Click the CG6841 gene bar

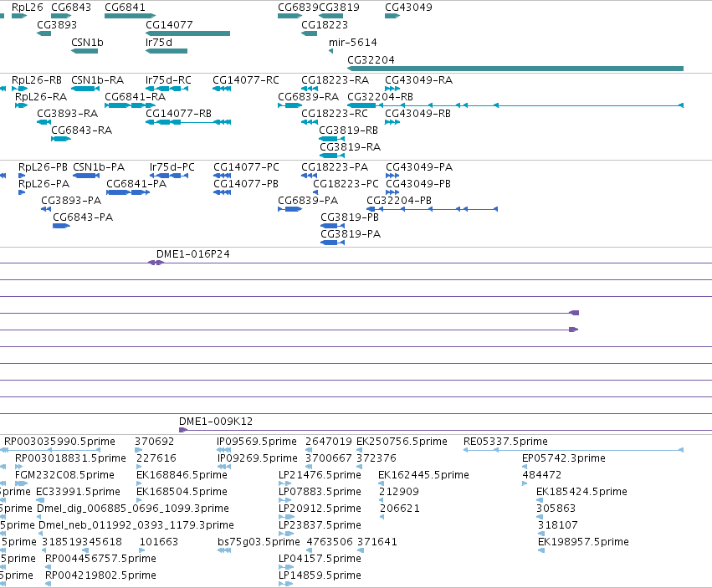click(x=131, y=16)
